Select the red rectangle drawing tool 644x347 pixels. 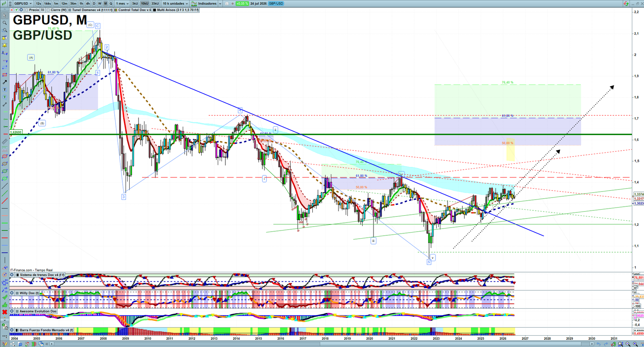(x=4, y=75)
